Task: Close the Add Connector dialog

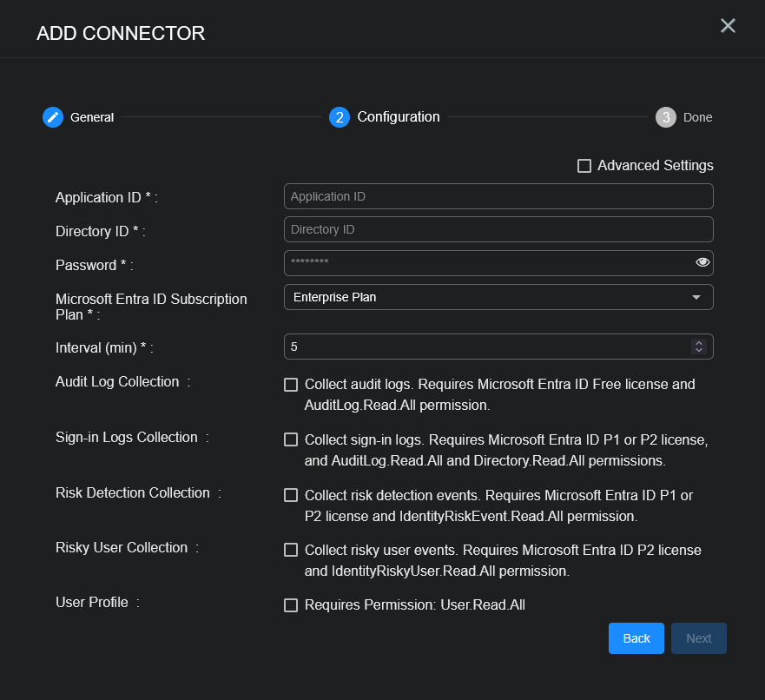Action: 728,26
